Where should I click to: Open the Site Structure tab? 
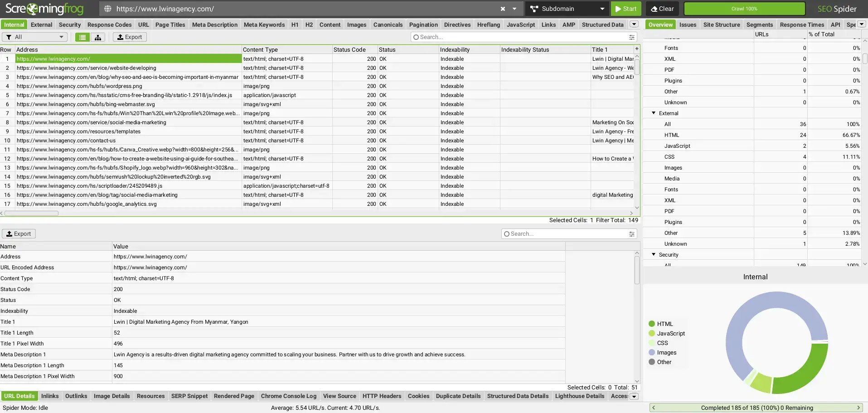(722, 24)
